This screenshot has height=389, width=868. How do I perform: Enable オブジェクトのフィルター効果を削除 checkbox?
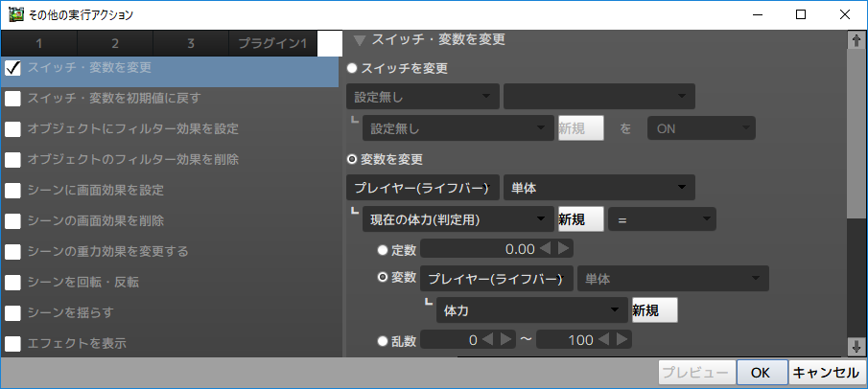(12, 160)
